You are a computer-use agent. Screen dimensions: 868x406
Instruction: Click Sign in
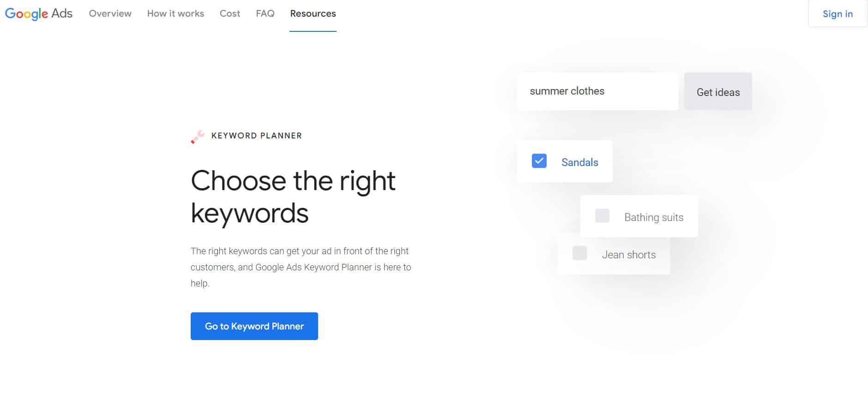tap(838, 13)
